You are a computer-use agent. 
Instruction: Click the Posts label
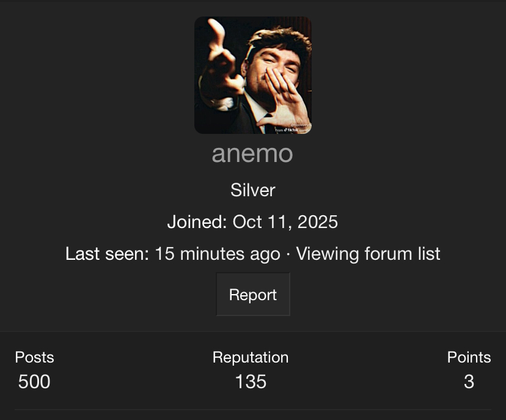click(x=35, y=357)
